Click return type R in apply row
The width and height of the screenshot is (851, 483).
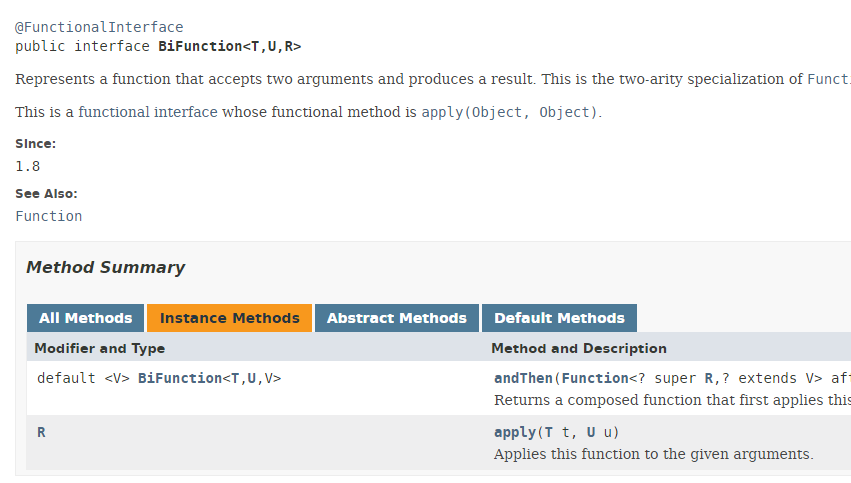[41, 432]
